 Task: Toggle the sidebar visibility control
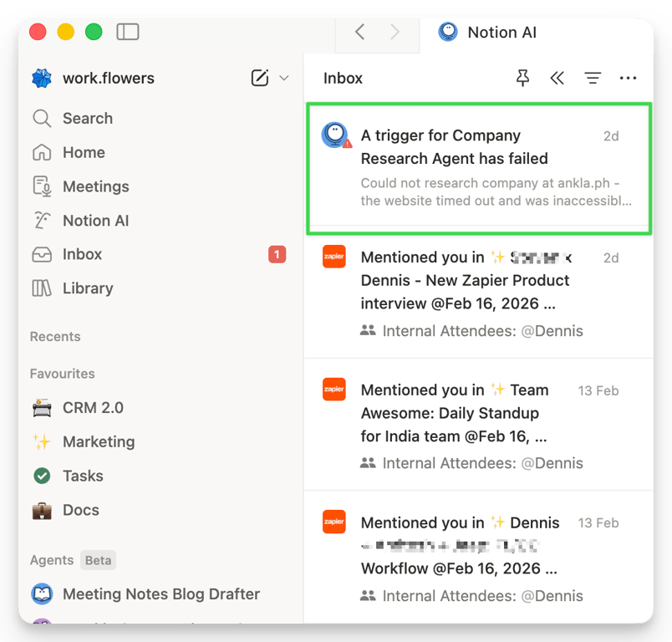click(x=127, y=30)
